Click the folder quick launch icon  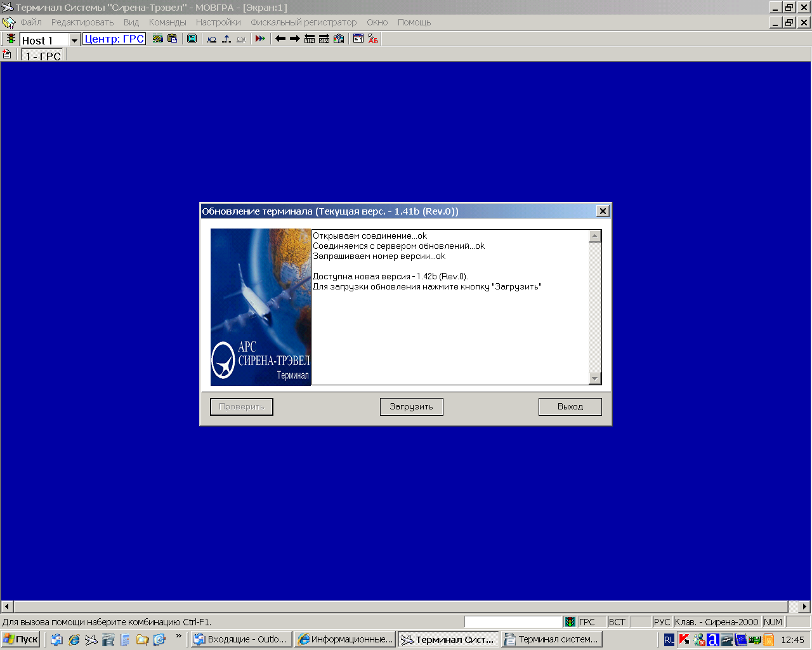143,640
